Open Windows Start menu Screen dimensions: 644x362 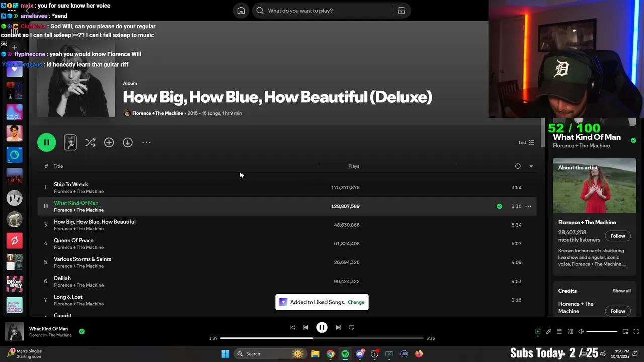[x=225, y=354]
